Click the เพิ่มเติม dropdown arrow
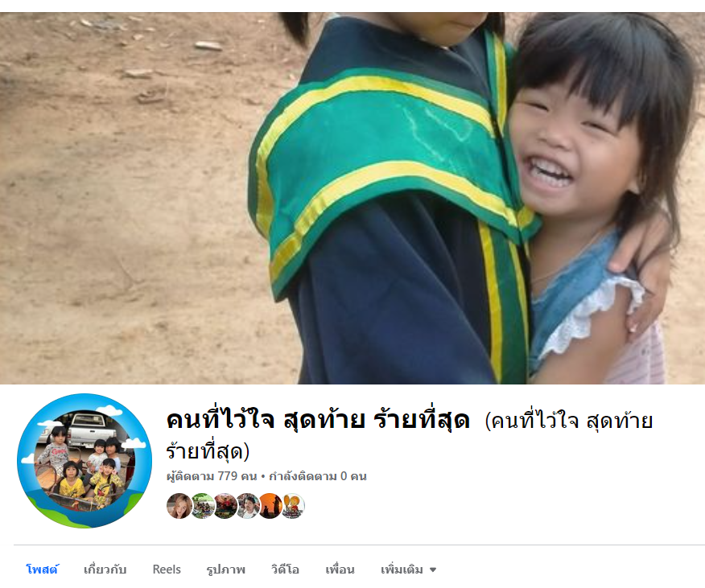705x588 pixels. click(433, 570)
